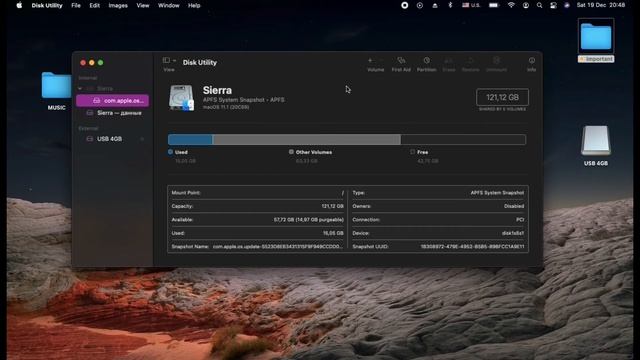
Task: Open the View menu in menu bar
Action: click(x=143, y=5)
